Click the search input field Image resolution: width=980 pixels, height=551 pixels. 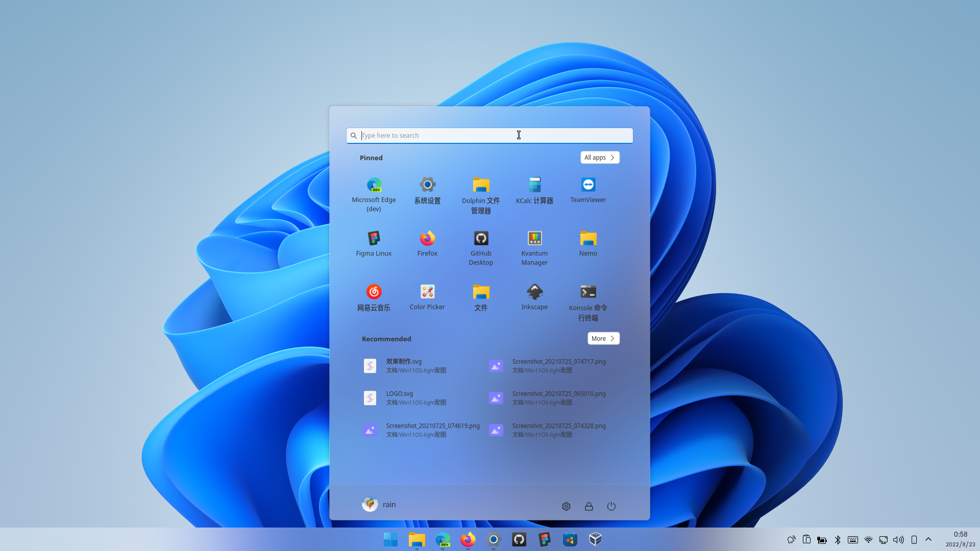(x=490, y=136)
